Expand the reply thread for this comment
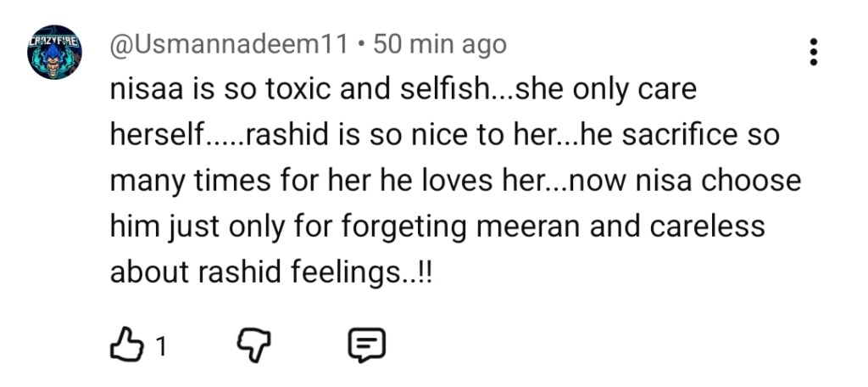 (x=367, y=344)
